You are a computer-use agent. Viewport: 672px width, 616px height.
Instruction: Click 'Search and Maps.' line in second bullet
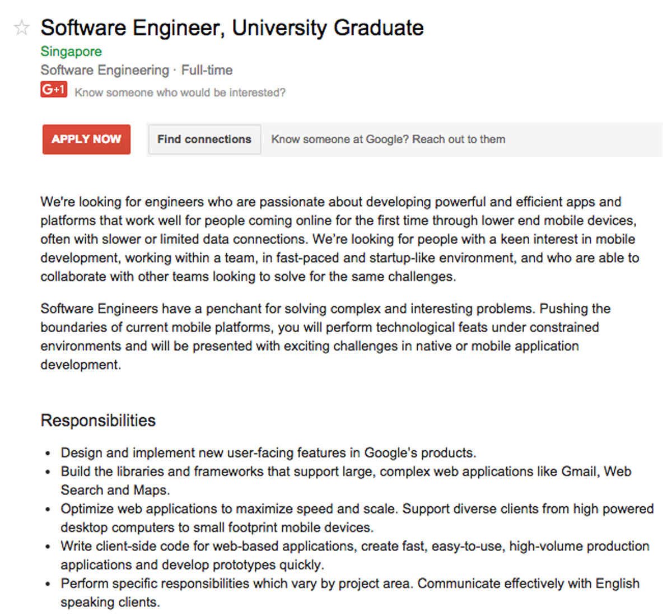[x=115, y=490]
